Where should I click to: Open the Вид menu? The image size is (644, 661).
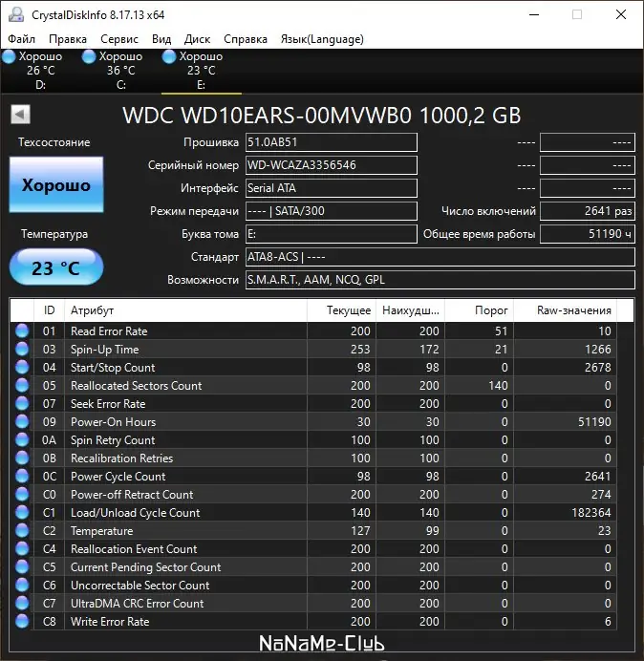tap(161, 39)
